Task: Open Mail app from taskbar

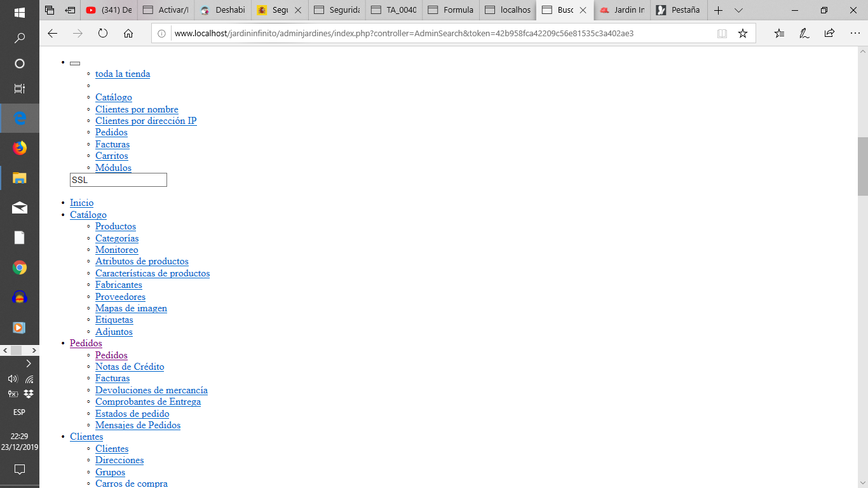Action: 20,208
